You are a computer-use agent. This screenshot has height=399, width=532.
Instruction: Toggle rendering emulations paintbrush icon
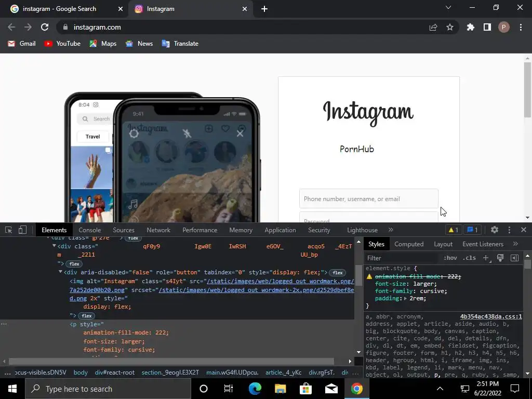500,258
